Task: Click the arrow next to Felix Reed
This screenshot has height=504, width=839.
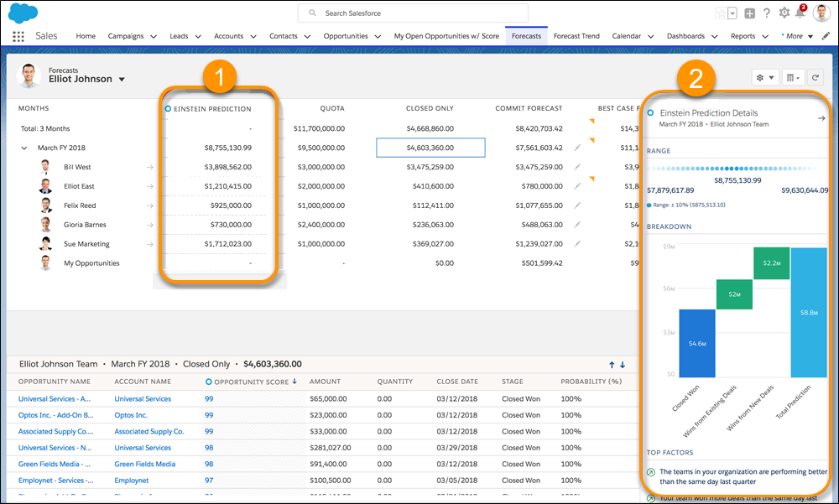Action: click(x=150, y=206)
